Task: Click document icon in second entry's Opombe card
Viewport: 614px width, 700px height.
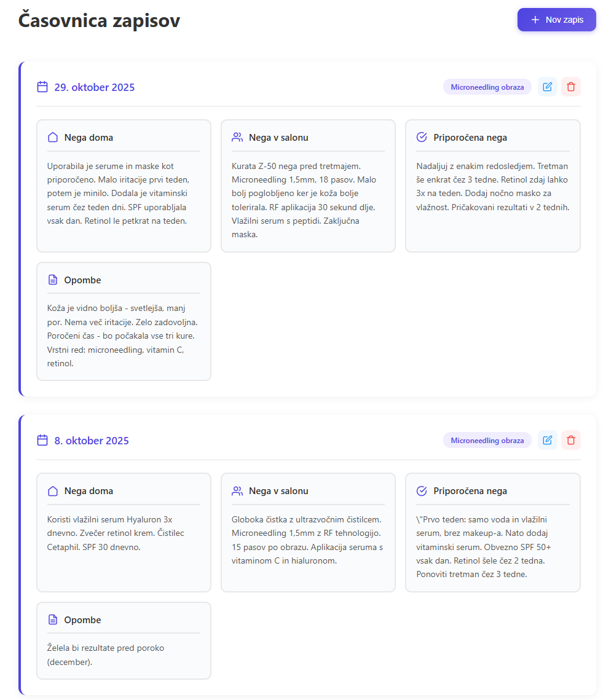Action: 53,619
